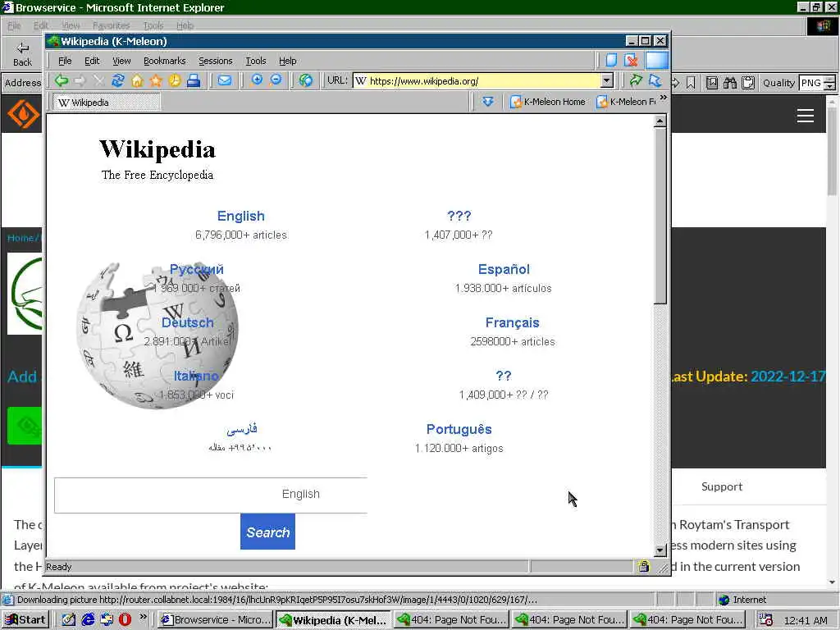The width and height of the screenshot is (840, 630).
Task: Click Back button in Internet Explorer
Action: pyautogui.click(x=22, y=54)
